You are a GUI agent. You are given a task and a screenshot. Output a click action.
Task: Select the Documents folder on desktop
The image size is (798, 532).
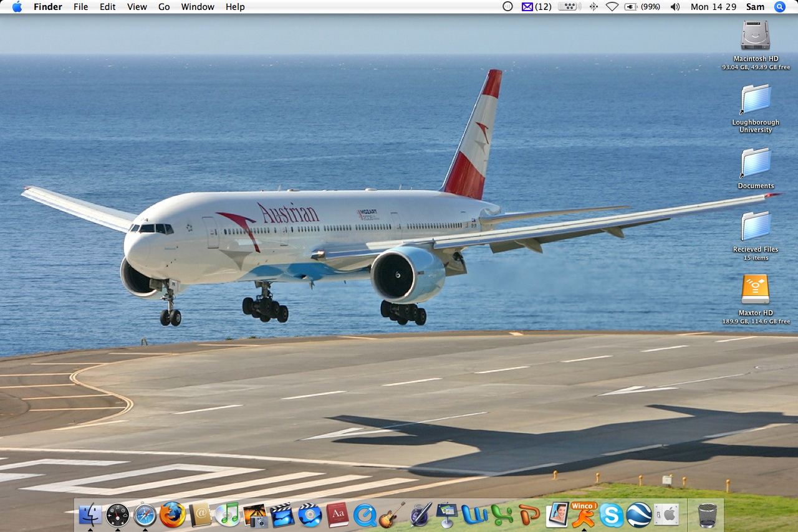click(x=755, y=163)
